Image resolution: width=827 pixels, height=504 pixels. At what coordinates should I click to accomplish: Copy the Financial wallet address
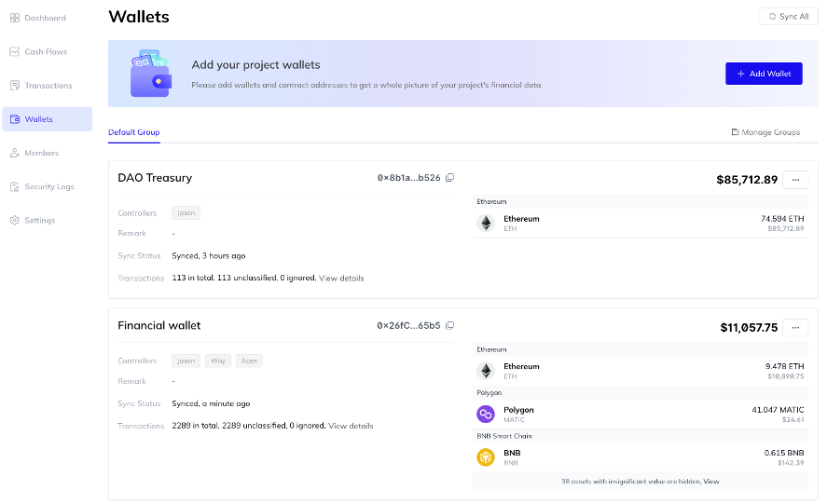[x=449, y=326]
